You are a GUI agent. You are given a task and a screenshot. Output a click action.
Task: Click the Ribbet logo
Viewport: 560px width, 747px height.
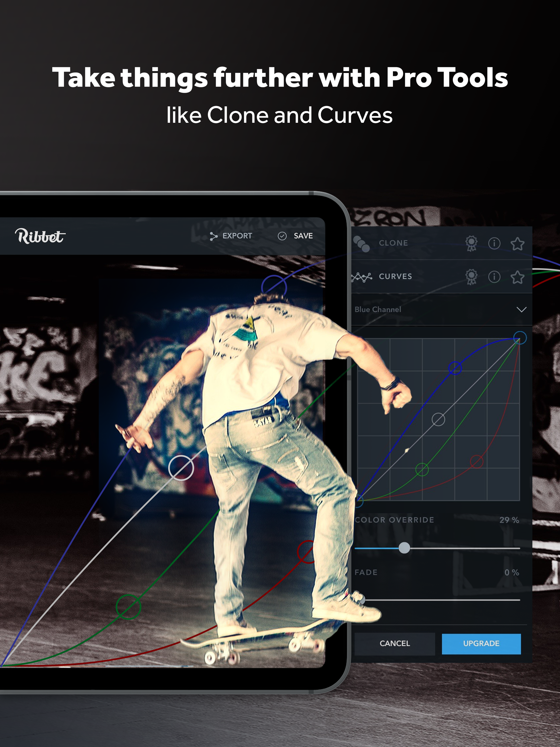40,236
